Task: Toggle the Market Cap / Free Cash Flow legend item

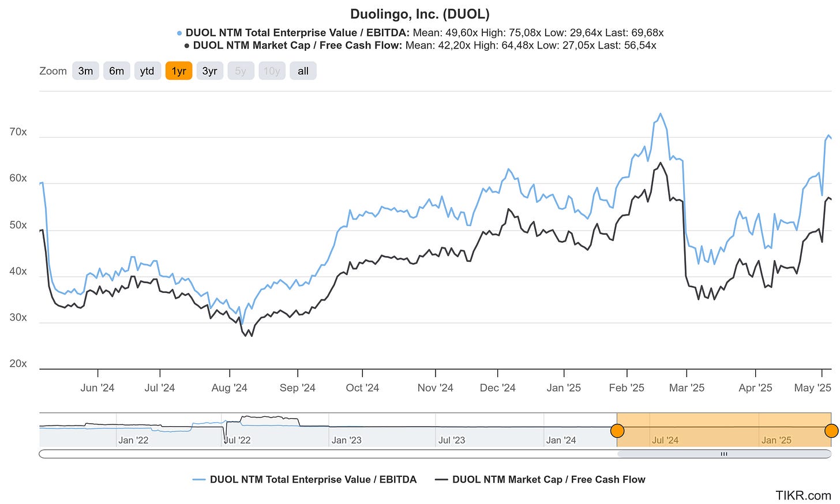Action: pos(540,479)
